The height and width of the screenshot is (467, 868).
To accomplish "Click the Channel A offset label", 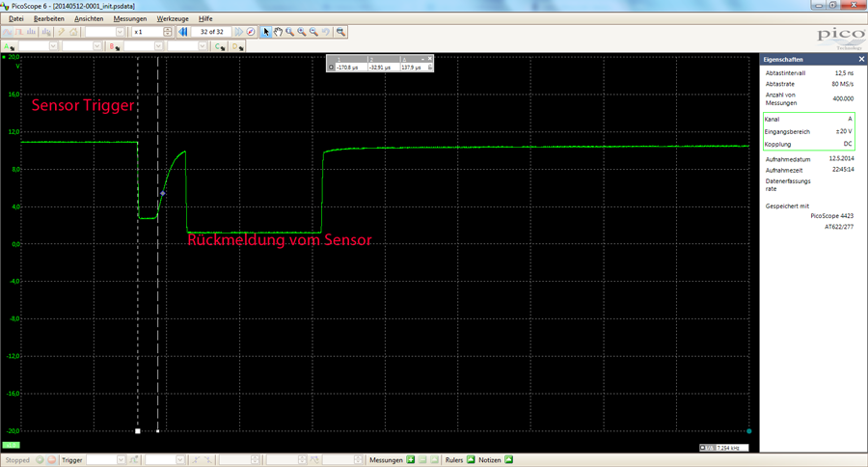I will [11, 445].
